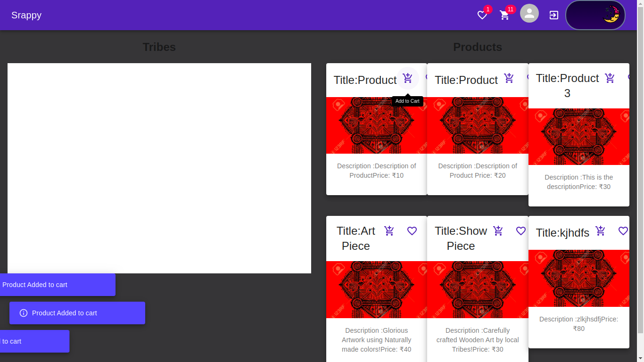Click the Srappy brand title

click(x=26, y=15)
